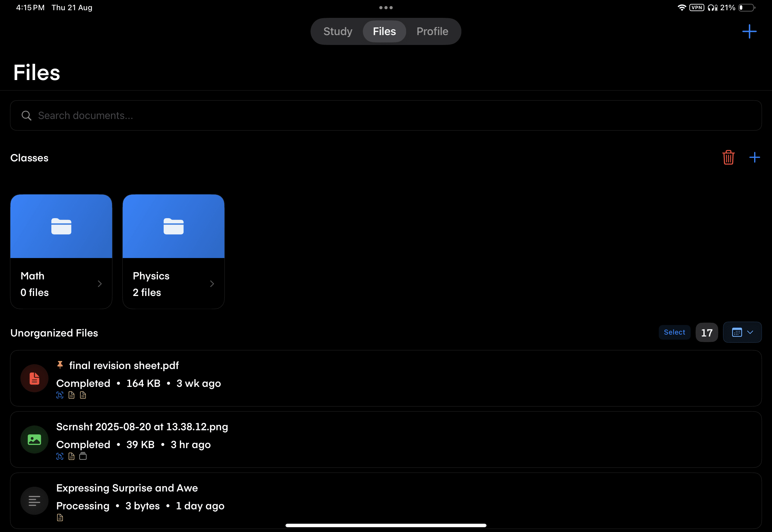Tap blue scan icon under final revision sheet
The width and height of the screenshot is (772, 532).
(x=60, y=395)
